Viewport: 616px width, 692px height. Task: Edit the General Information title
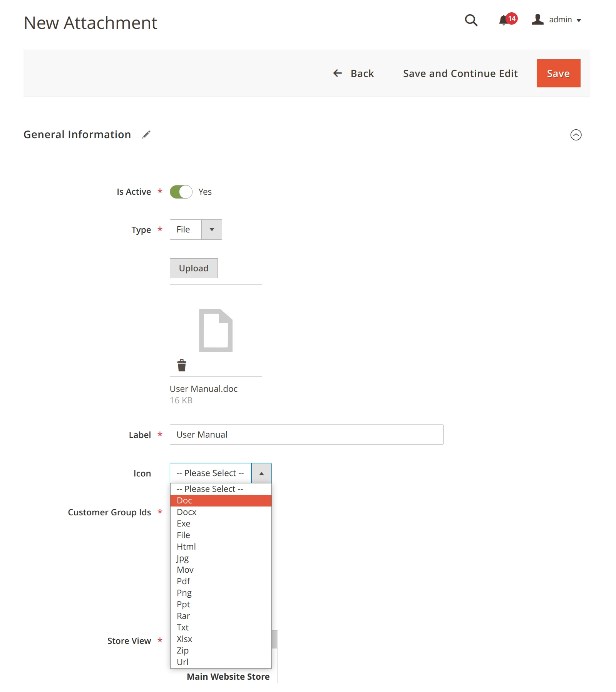[146, 134]
